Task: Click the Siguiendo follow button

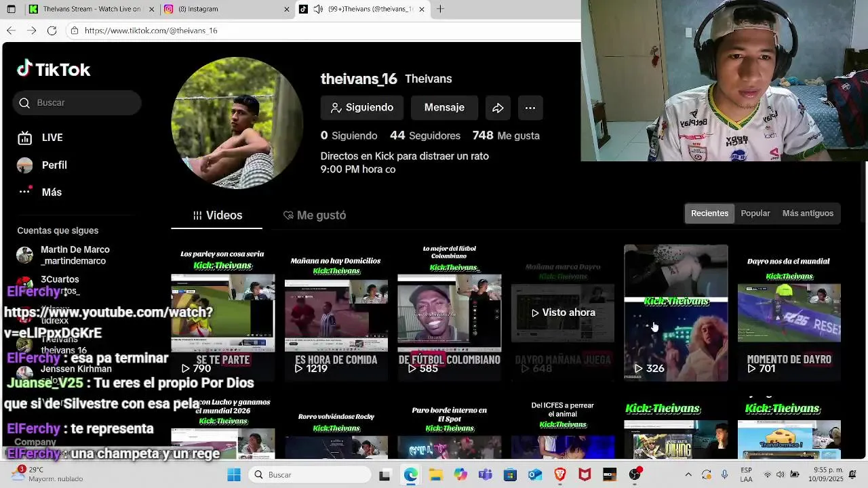Action: point(361,108)
